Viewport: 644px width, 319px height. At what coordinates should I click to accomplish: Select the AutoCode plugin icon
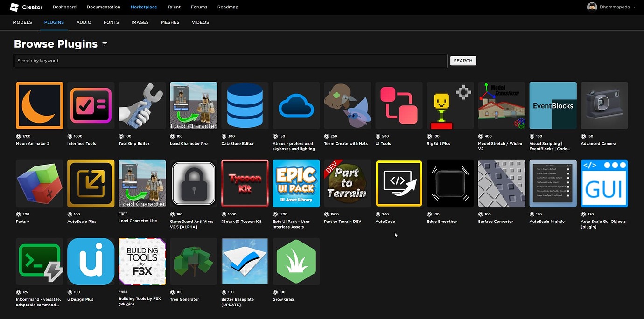coord(399,183)
